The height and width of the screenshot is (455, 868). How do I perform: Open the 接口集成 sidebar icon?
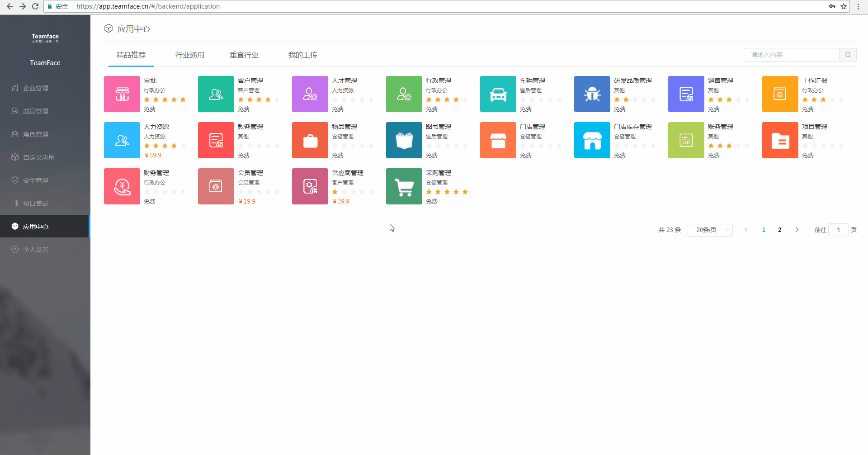pos(15,203)
